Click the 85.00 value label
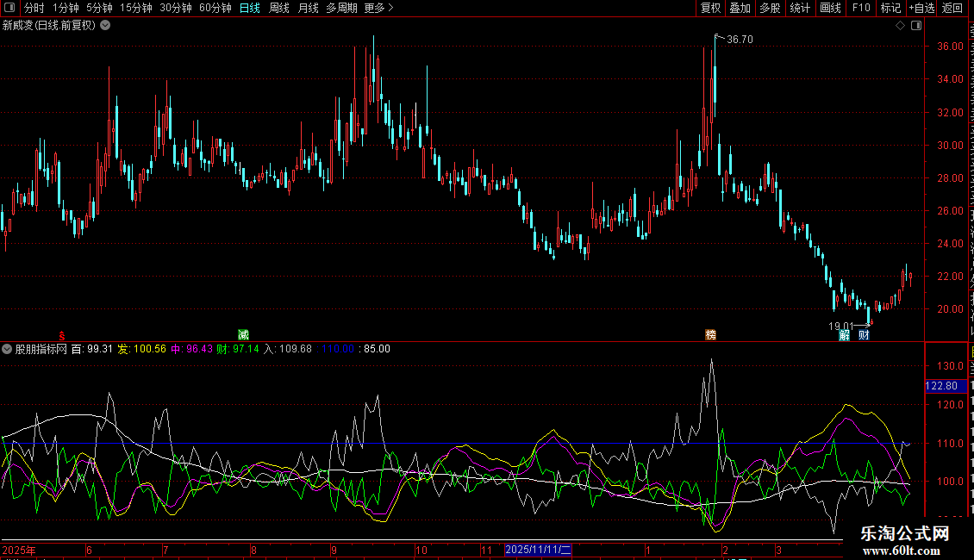 [377, 349]
